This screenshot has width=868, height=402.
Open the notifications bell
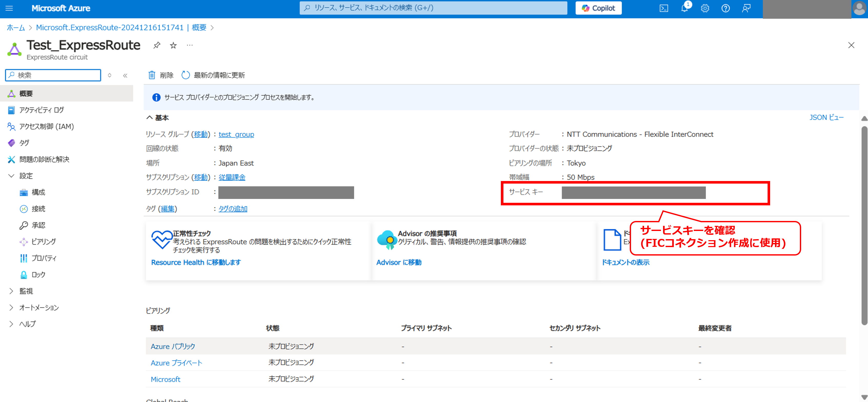[x=684, y=8]
